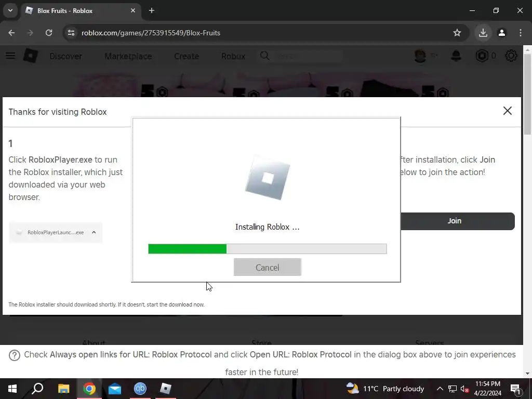The height and width of the screenshot is (399, 532).
Task: Open Roblox settings gear
Action: (x=511, y=56)
